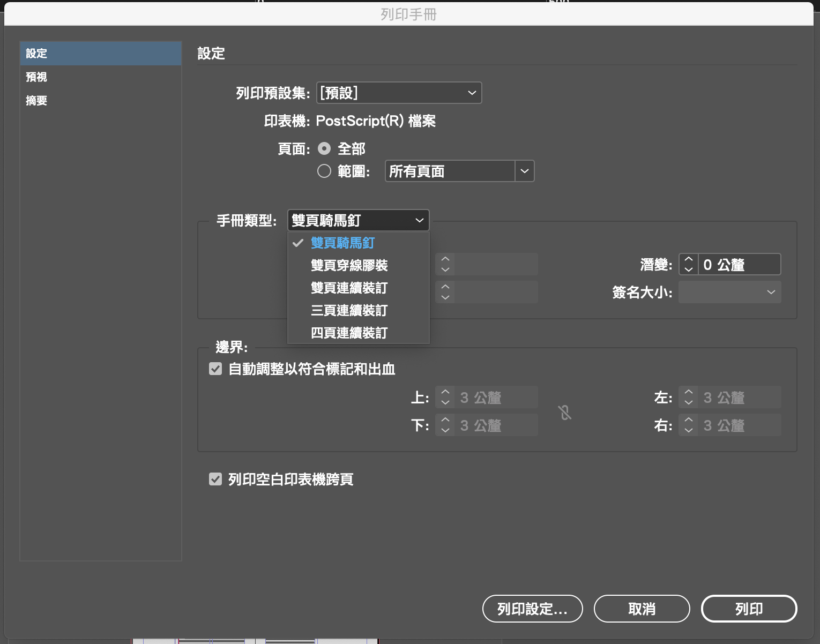The height and width of the screenshot is (644, 820).
Task: Switch to the 摘要 panel
Action: pyautogui.click(x=36, y=101)
